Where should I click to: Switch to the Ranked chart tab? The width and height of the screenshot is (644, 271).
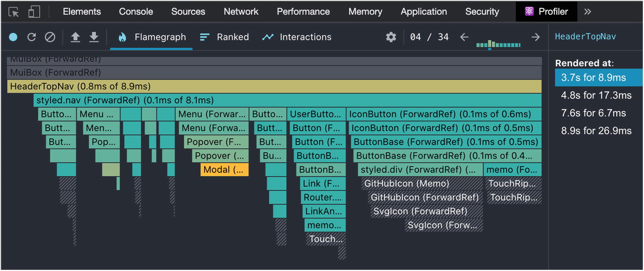click(x=225, y=37)
